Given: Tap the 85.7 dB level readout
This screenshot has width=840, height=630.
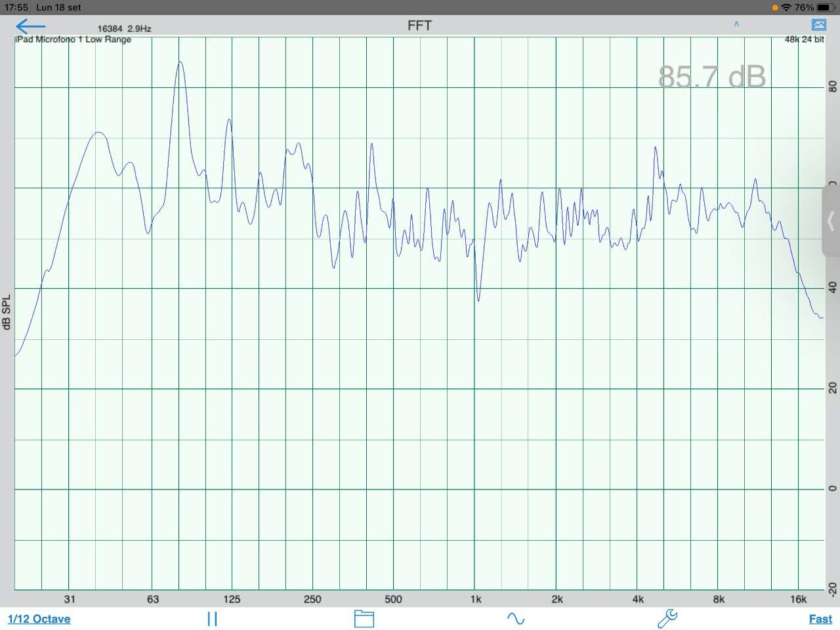Looking at the screenshot, I should [712, 77].
